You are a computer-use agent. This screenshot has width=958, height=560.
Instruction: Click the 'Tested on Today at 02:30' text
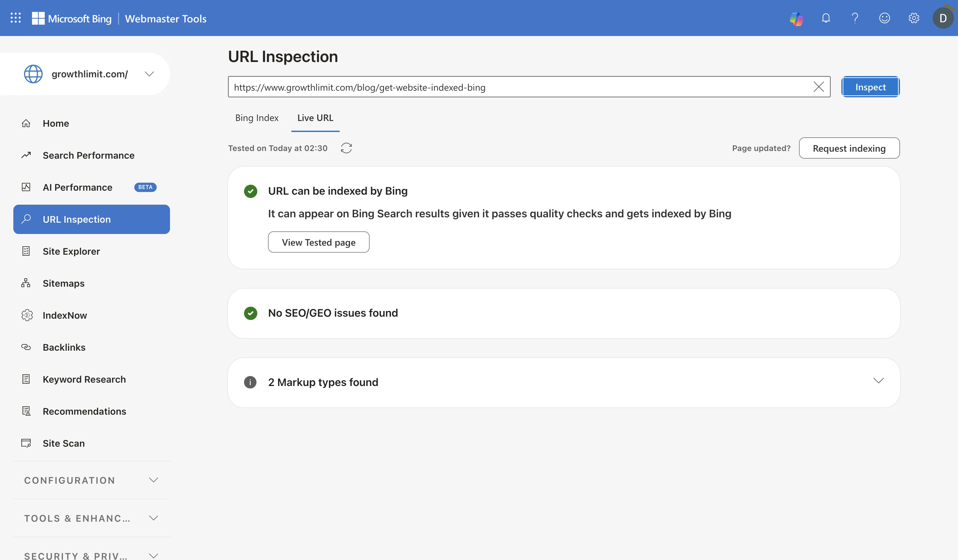[x=278, y=148]
